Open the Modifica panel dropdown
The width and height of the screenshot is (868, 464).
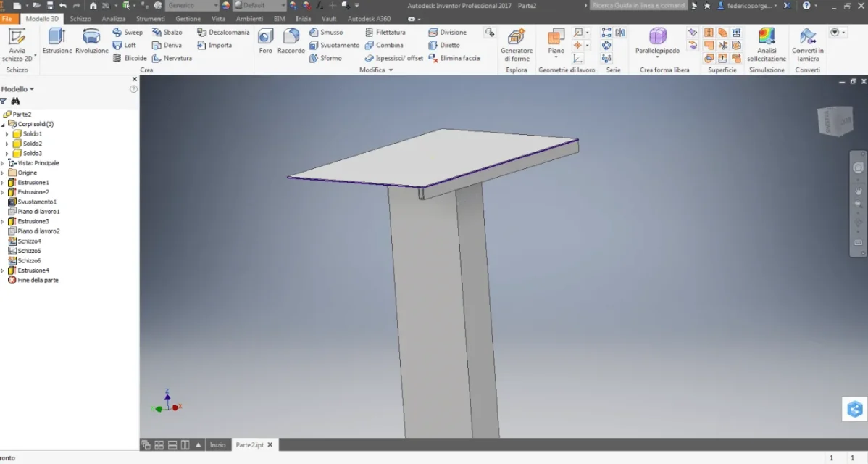(376, 70)
